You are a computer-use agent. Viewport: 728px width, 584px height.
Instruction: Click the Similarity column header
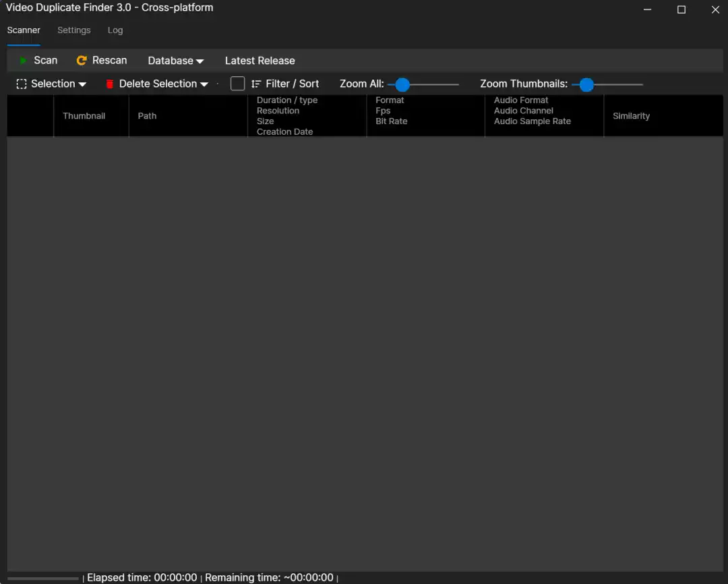[x=663, y=116]
